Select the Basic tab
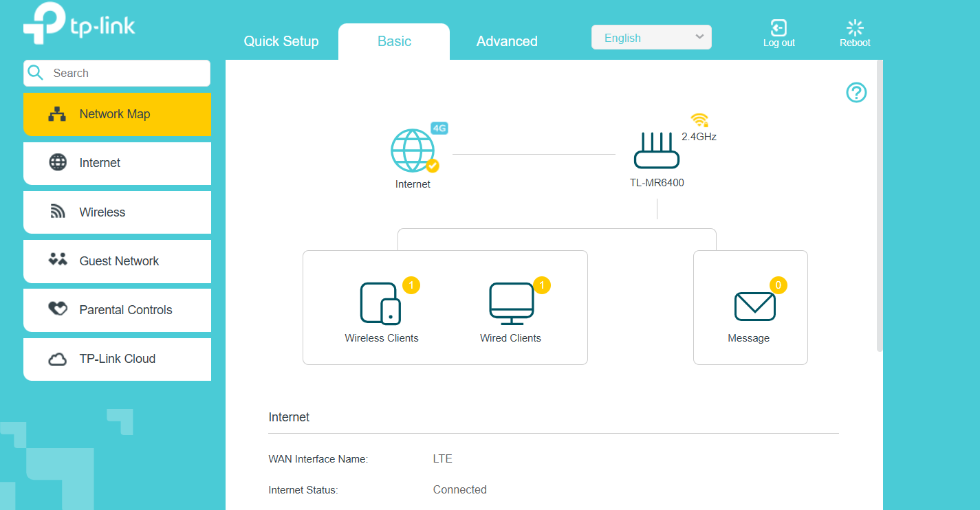The width and height of the screenshot is (980, 510). (x=394, y=41)
